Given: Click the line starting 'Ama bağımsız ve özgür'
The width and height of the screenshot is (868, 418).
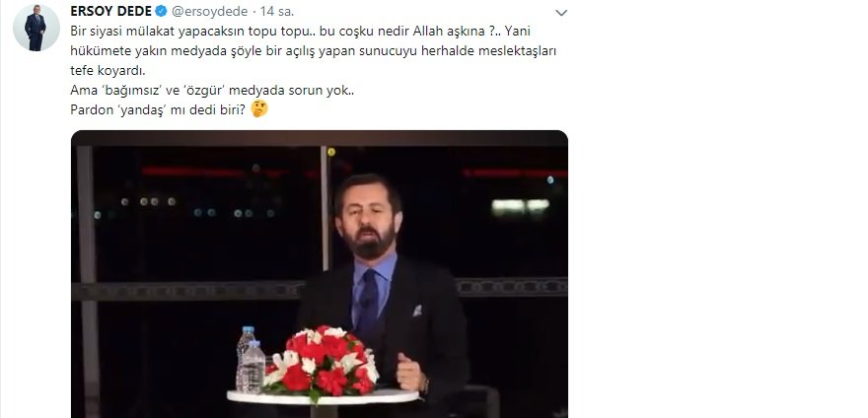Looking at the screenshot, I should tap(212, 91).
